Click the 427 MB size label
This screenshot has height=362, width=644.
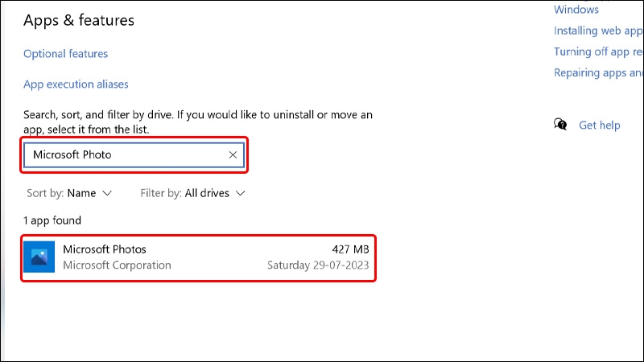(350, 249)
